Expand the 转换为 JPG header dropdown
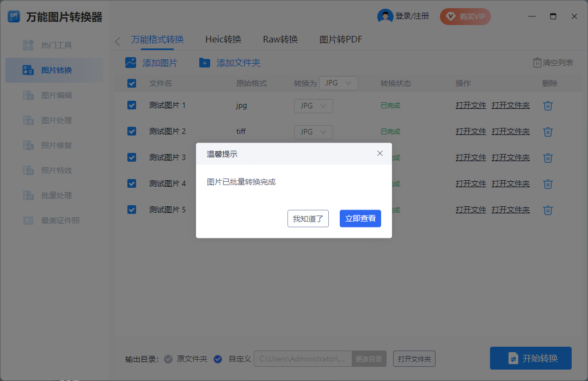Viewport: 588px width, 381px height. pyautogui.click(x=338, y=83)
